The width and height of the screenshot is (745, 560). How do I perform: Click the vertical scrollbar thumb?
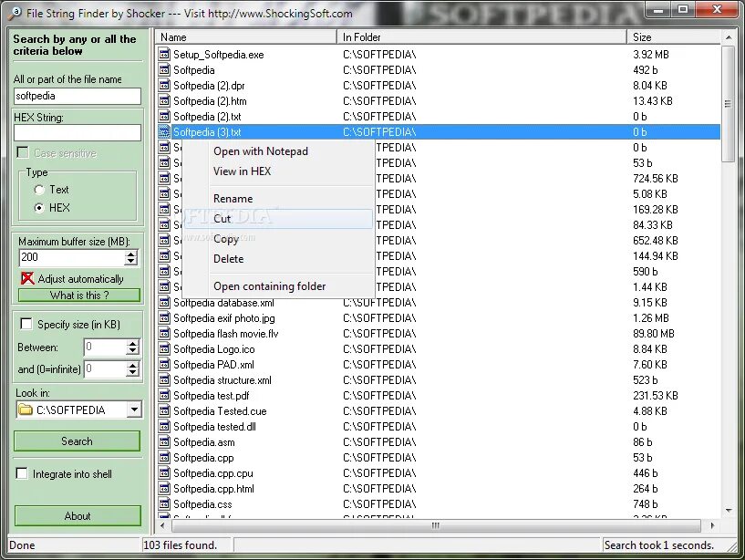(728, 104)
